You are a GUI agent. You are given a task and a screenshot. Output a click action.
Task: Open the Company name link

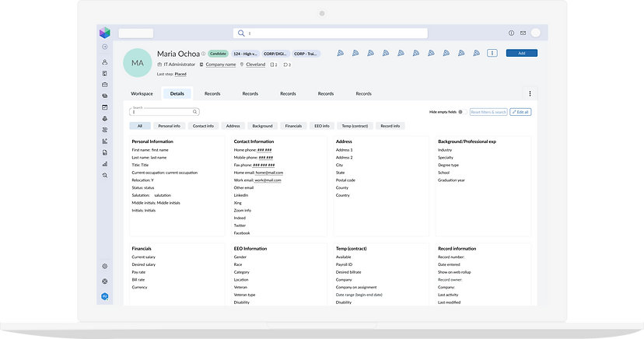click(221, 65)
